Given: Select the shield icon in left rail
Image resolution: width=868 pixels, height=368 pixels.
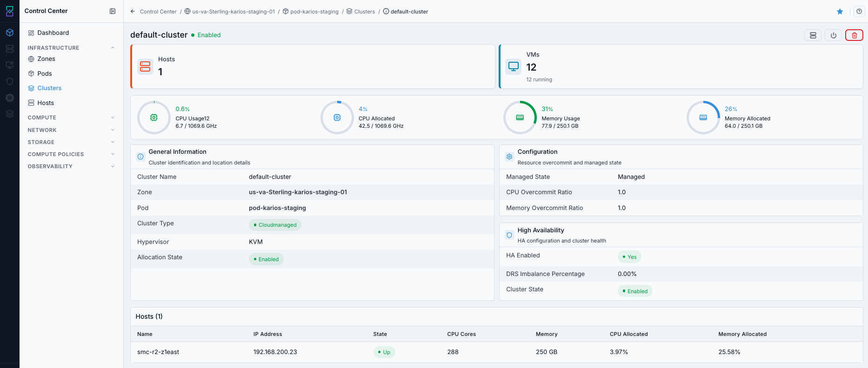Looking at the screenshot, I should [10, 81].
